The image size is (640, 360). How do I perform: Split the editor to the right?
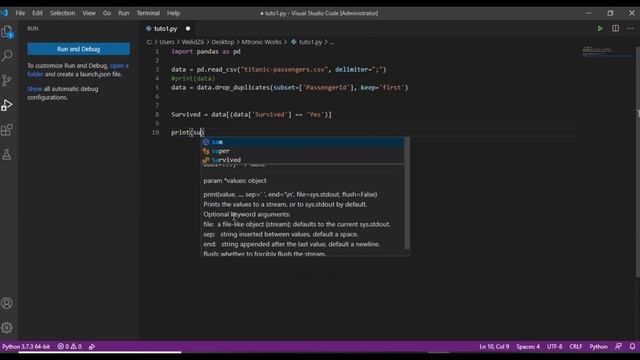(615, 29)
